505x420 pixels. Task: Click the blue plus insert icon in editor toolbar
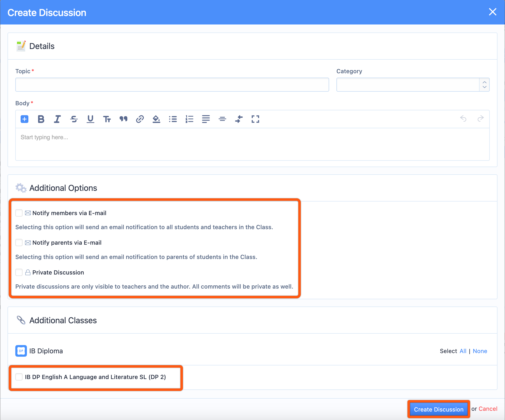point(24,119)
